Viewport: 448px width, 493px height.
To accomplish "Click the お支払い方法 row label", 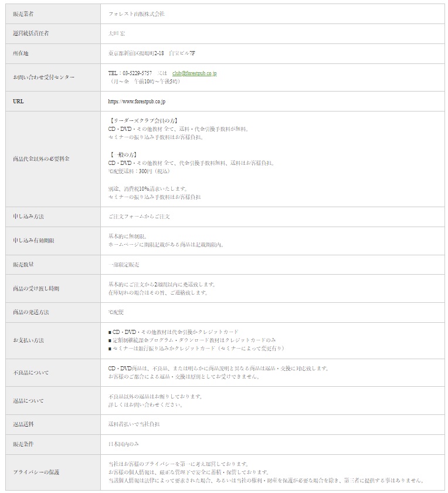I will point(28,340).
